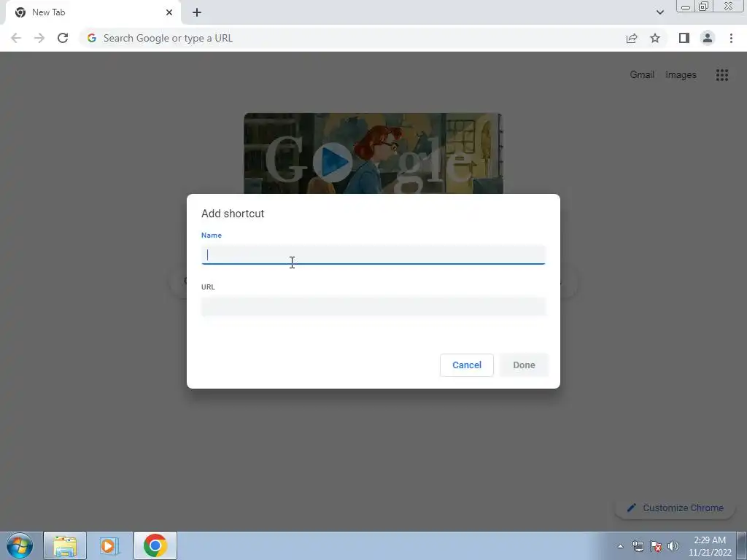Click the shortcut URL field

tap(373, 306)
